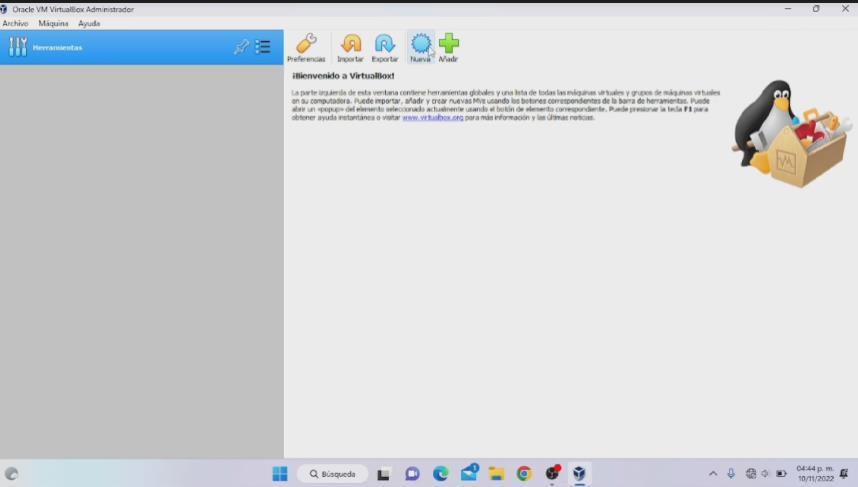Click the weather widget icon on the taskbar
Screen dimensions: 858x487
pos(11,474)
